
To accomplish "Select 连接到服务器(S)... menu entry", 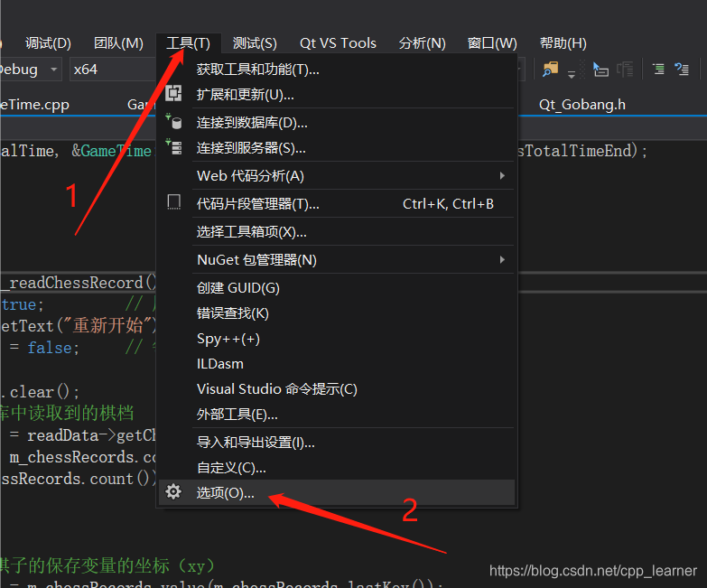I will 338,148.
